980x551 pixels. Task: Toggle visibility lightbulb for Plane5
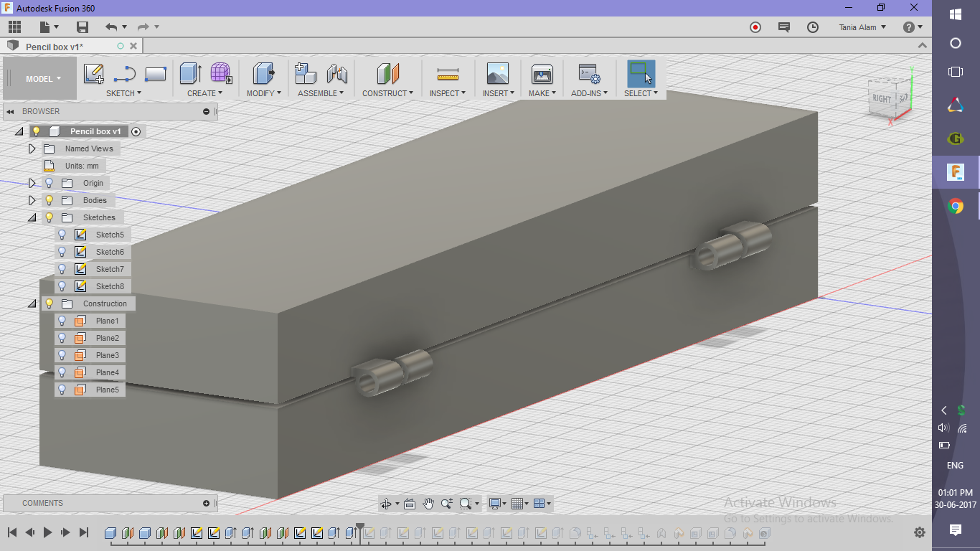click(62, 390)
